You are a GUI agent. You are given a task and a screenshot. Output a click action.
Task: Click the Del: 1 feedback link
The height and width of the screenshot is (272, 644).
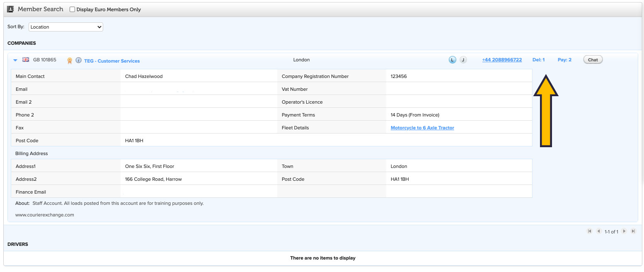pos(538,60)
